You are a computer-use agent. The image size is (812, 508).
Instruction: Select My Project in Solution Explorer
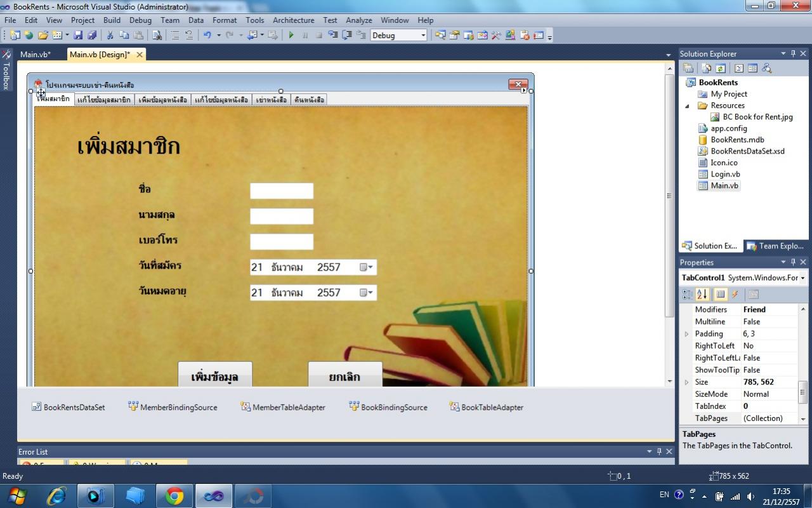pyautogui.click(x=729, y=94)
